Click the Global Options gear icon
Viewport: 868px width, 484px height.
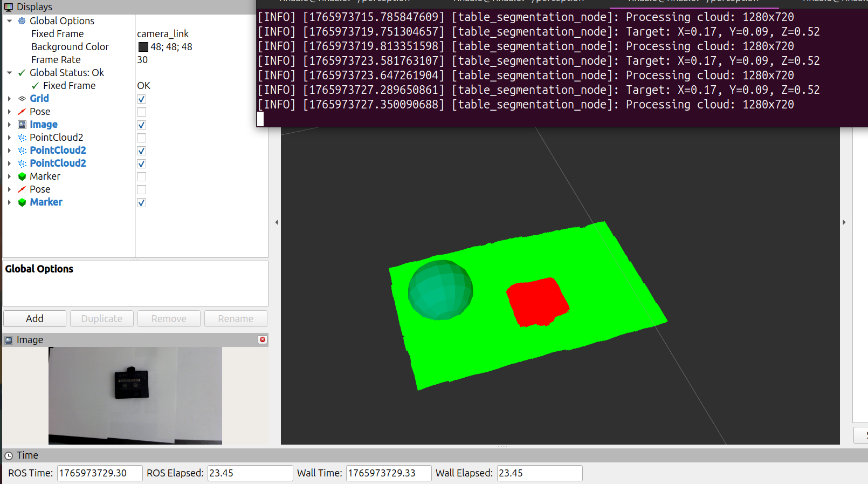(x=22, y=21)
